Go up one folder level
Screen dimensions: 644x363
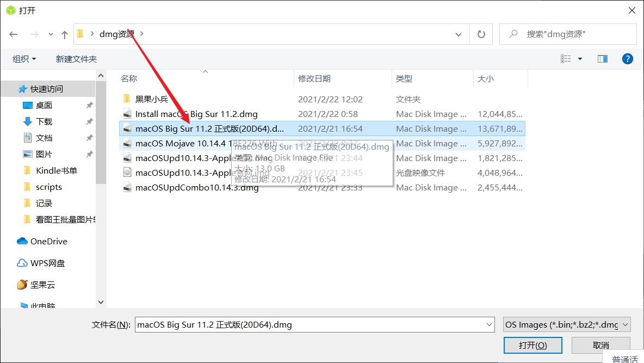pyautogui.click(x=65, y=34)
